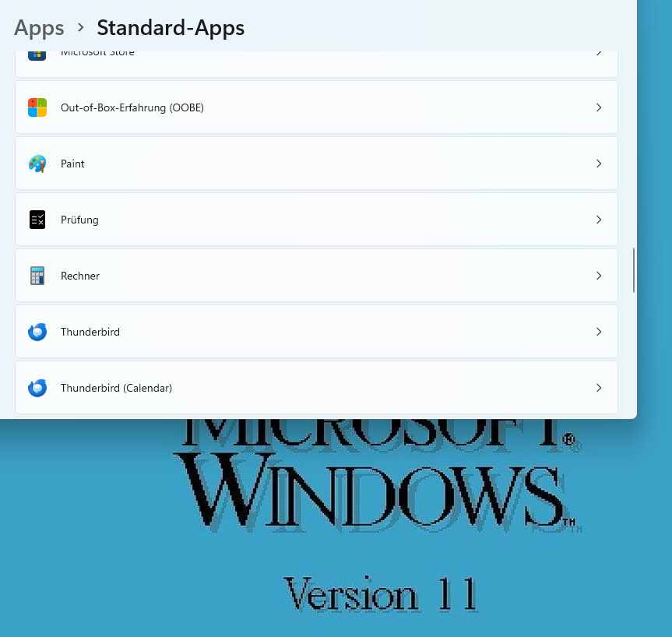Expand the Rechner row chevron

[x=599, y=276]
